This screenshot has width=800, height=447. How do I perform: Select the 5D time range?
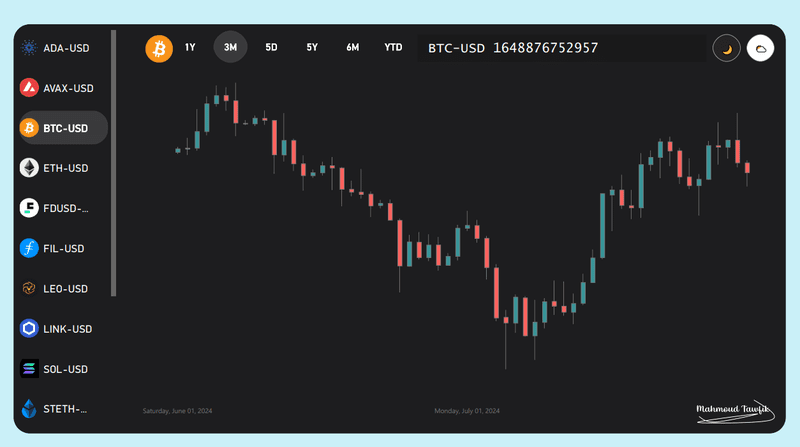tap(272, 48)
